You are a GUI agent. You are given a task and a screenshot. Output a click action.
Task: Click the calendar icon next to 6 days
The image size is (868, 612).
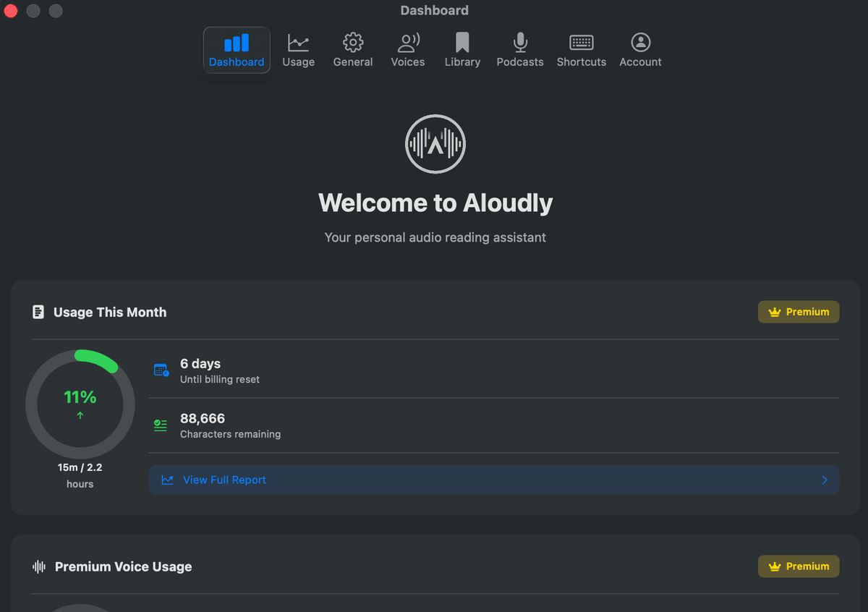click(x=161, y=370)
